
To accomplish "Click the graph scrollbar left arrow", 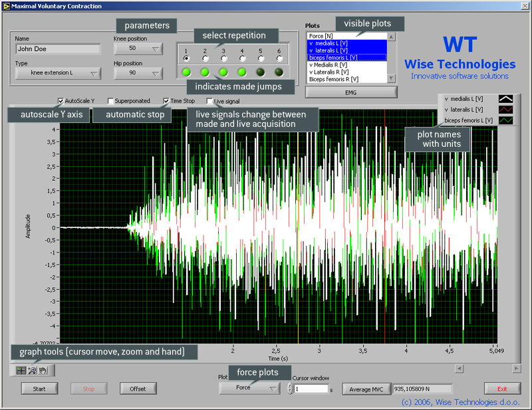I will click(x=459, y=368).
